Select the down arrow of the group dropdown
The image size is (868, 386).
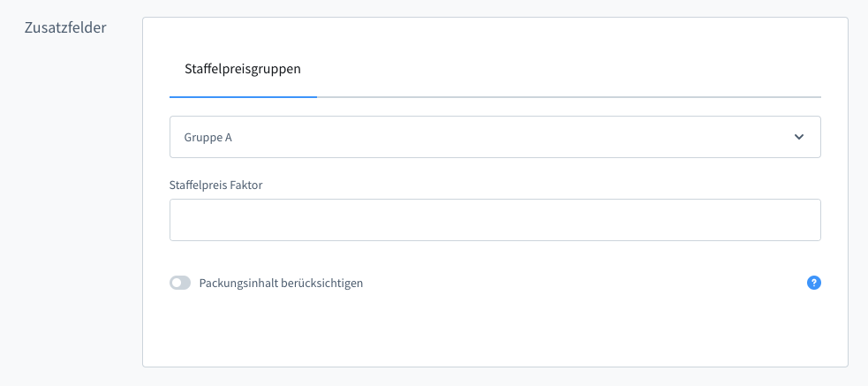click(799, 137)
